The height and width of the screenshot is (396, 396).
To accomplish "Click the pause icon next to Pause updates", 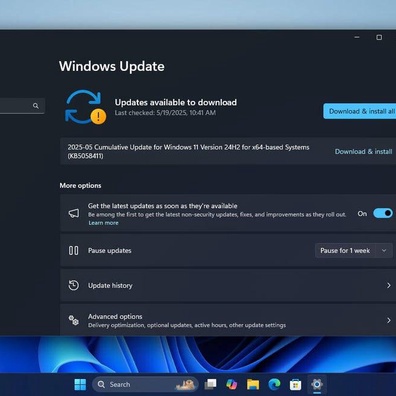I will (x=74, y=250).
